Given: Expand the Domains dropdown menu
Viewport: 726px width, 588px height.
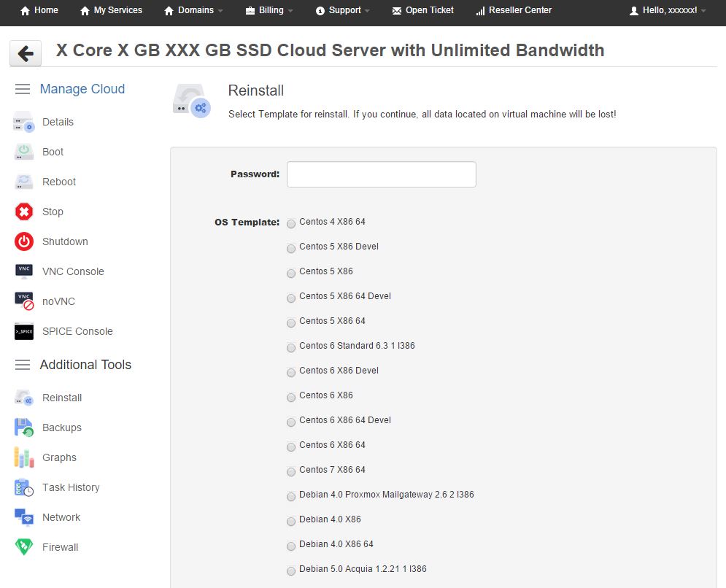Looking at the screenshot, I should coord(194,10).
